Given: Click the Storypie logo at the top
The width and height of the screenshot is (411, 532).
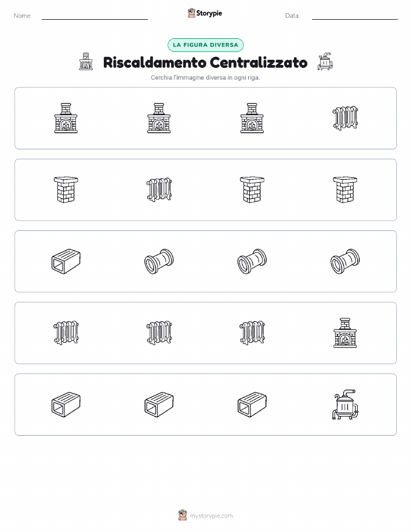Looking at the screenshot, I should (205, 13).
